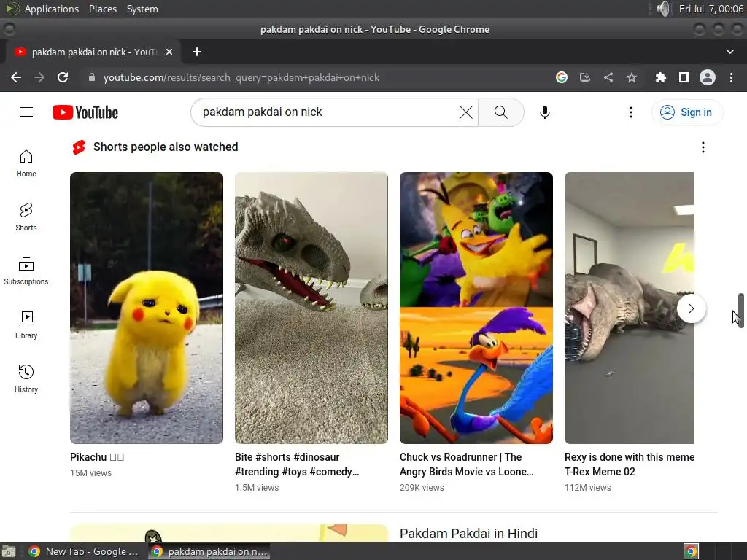The width and height of the screenshot is (747, 560).
Task: Open YouTube settings three-dot menu
Action: click(x=631, y=112)
